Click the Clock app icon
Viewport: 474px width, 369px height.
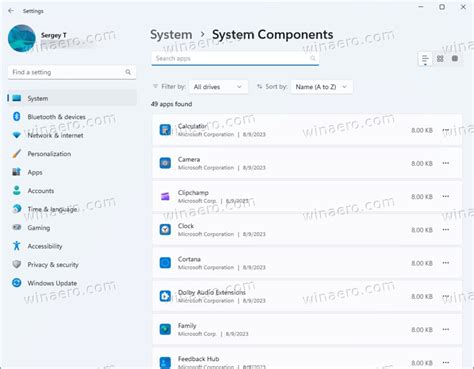[x=165, y=230]
